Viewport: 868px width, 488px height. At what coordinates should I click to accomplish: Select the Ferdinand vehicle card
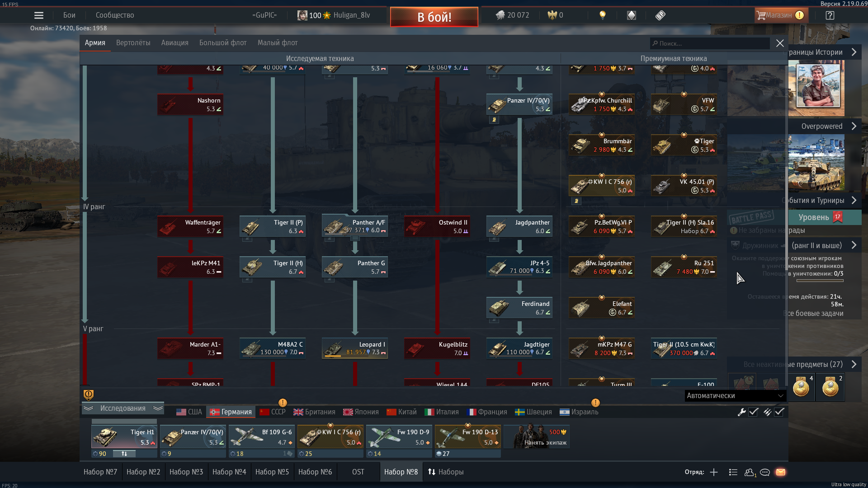click(x=519, y=308)
